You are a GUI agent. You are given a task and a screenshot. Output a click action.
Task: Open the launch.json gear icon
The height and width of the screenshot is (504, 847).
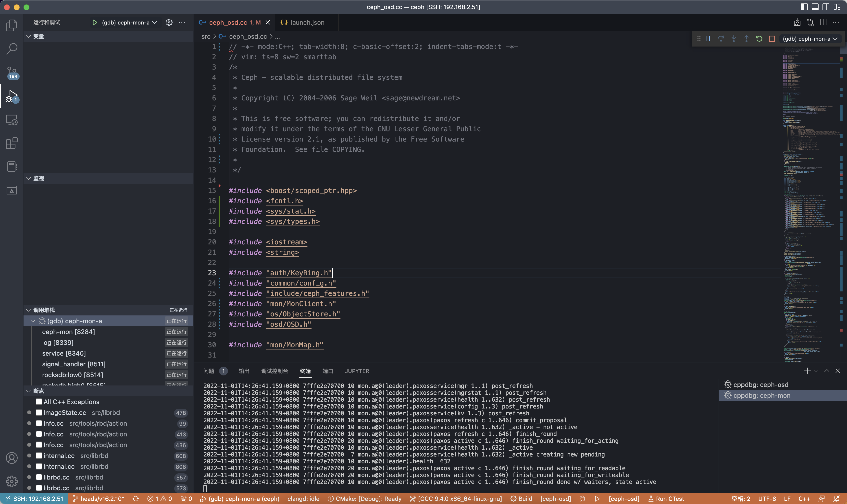click(169, 23)
